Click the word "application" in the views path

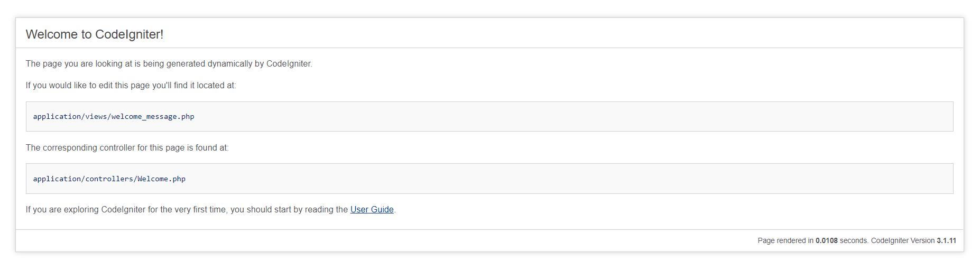(x=57, y=117)
